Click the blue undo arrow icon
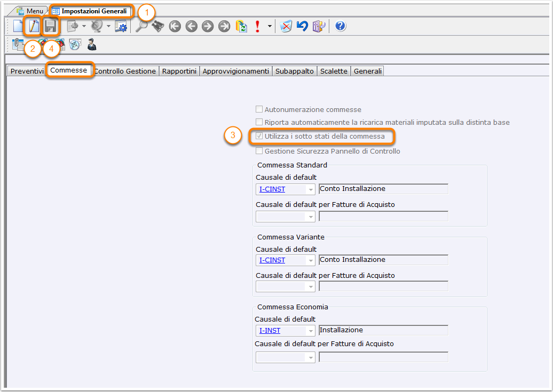Image resolution: width=553 pixels, height=392 pixels. point(302,26)
